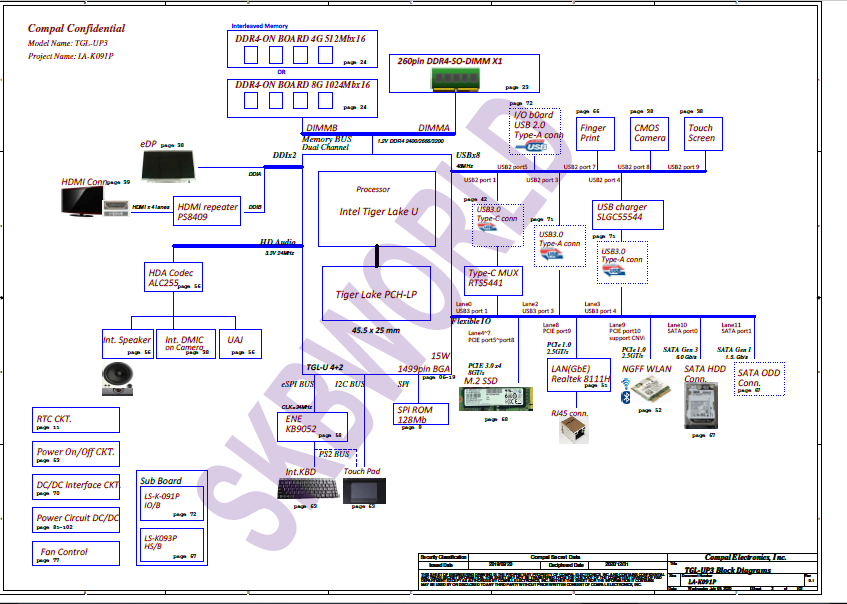Click the ENE KB9052 controller box

point(312,427)
